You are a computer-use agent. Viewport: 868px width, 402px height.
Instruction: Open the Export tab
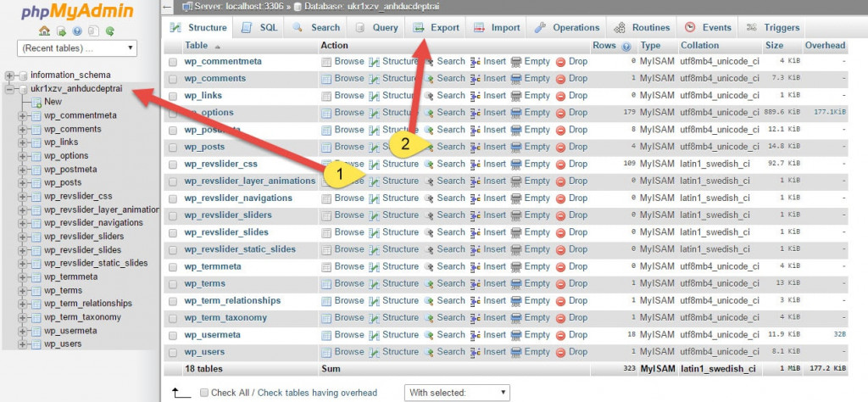click(x=437, y=28)
